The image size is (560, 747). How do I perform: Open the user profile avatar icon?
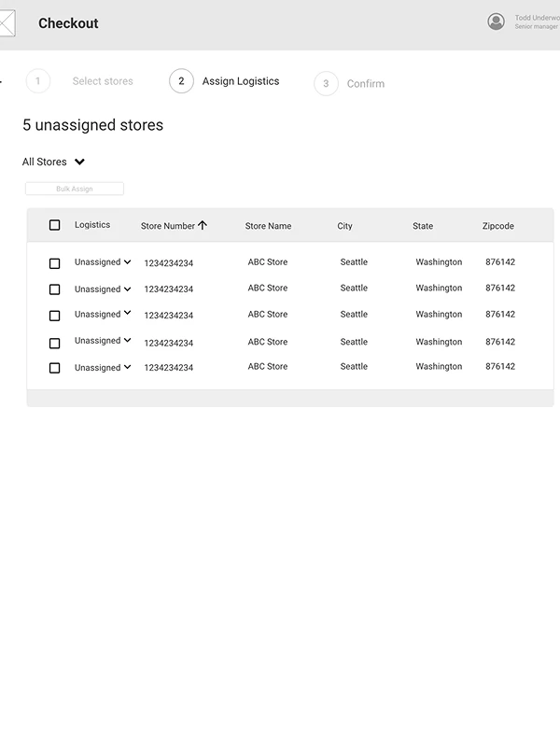[x=496, y=21]
